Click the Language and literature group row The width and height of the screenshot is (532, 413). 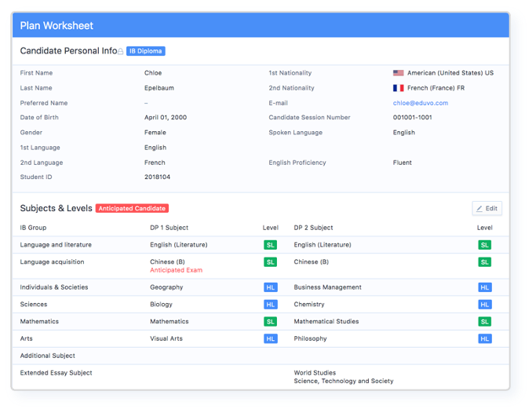click(x=261, y=245)
